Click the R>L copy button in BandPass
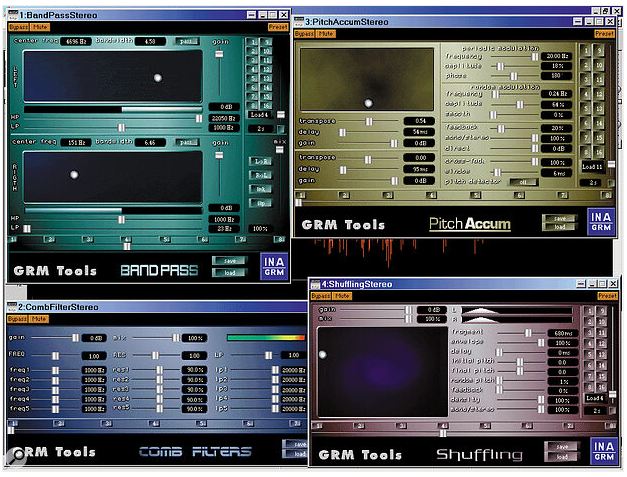Image resolution: width=627 pixels, height=477 pixels. point(260,175)
